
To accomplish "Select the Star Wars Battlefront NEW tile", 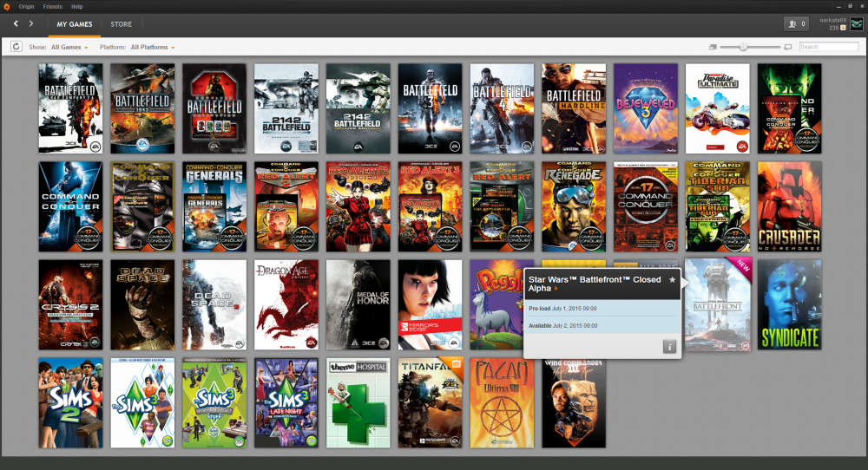I will click(x=718, y=305).
